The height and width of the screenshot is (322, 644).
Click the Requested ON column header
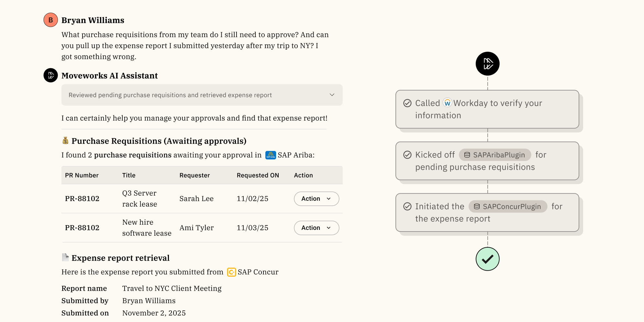(x=258, y=175)
